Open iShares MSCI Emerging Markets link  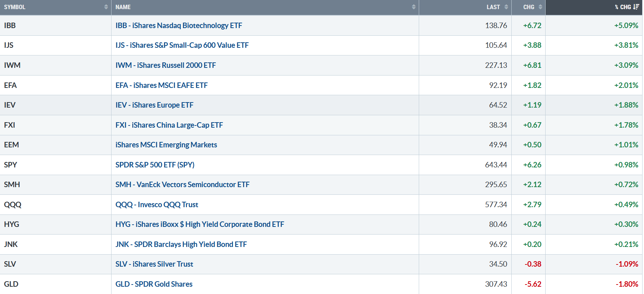point(166,145)
